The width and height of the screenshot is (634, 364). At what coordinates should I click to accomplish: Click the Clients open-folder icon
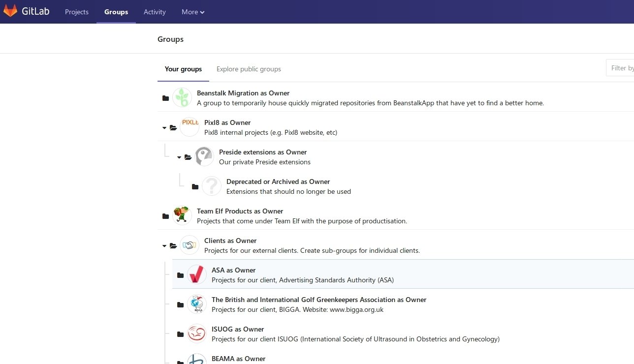(x=173, y=245)
